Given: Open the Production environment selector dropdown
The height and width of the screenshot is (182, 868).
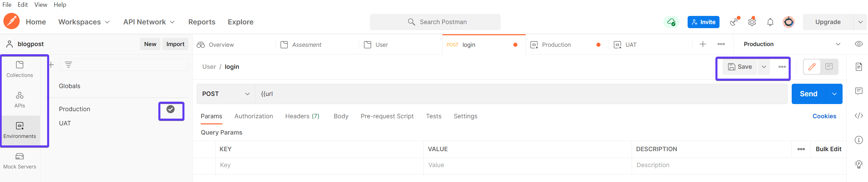Looking at the screenshot, I should [792, 44].
